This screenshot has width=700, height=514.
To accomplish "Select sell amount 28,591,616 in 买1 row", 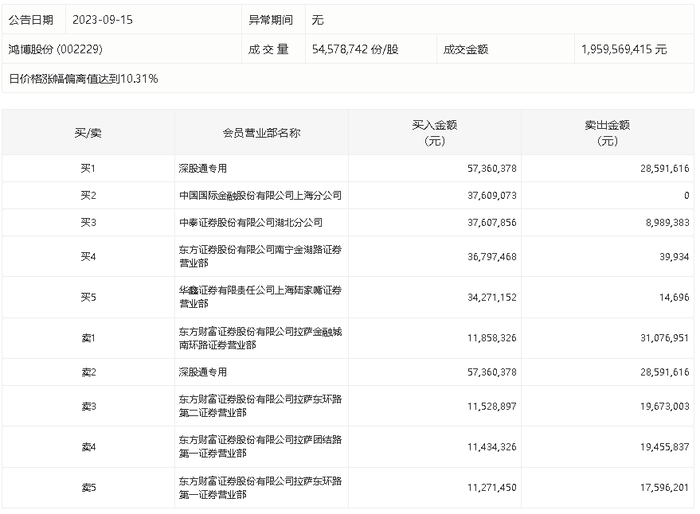I will 664,168.
